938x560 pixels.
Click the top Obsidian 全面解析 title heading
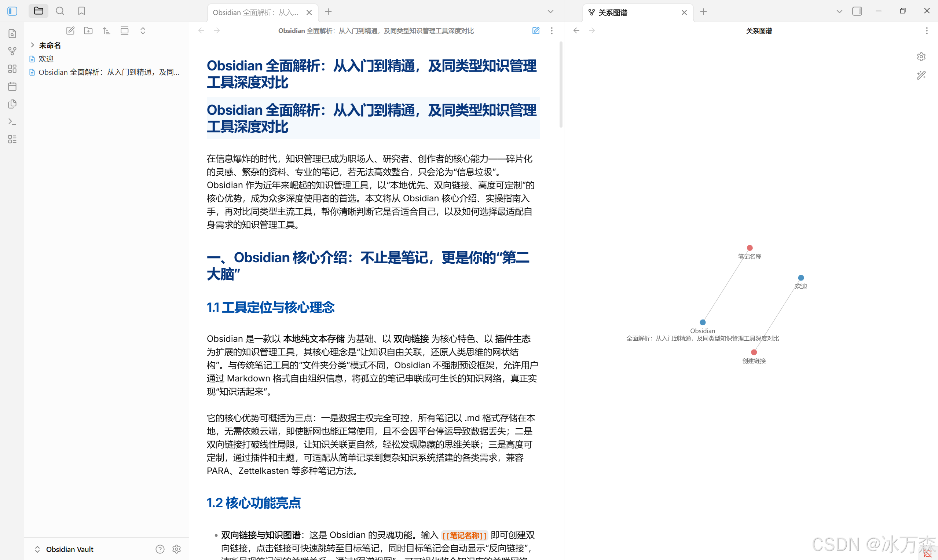[372, 74]
